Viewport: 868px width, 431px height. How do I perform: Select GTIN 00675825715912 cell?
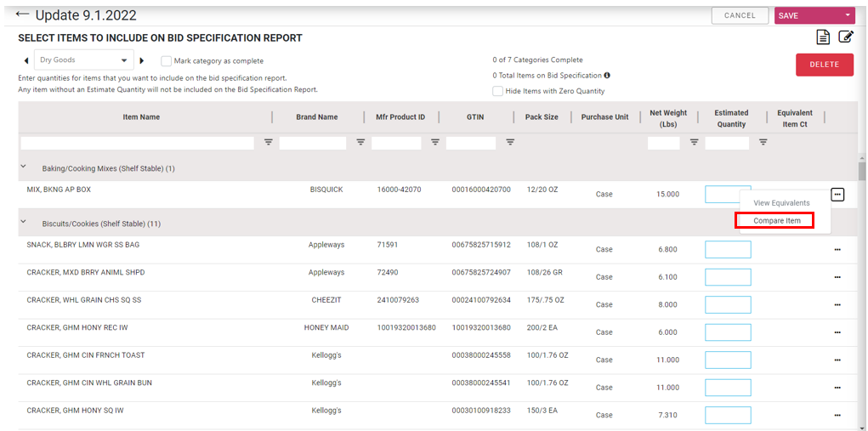[481, 245]
